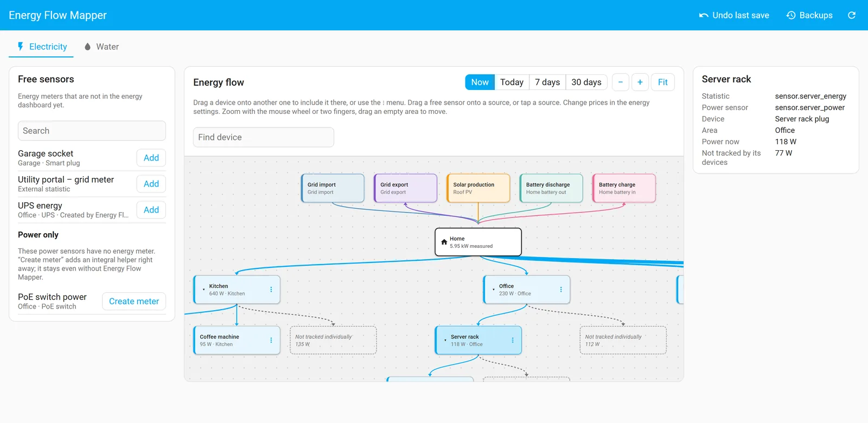Select the Battery charge source node
Image resolution: width=868 pixels, height=423 pixels.
(x=624, y=188)
